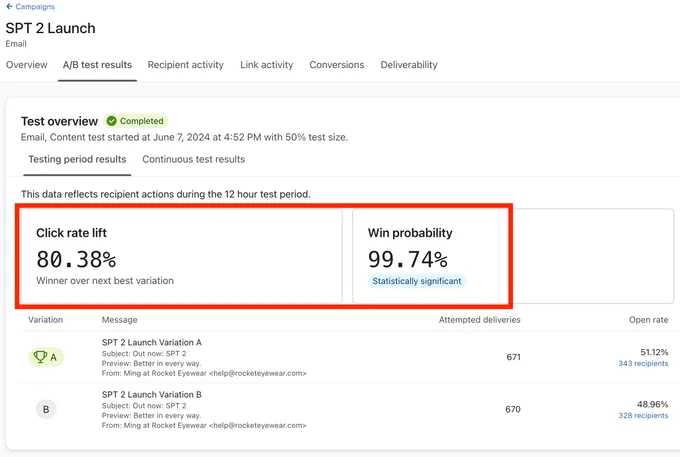Click 'Winner over next best variation' caption
680x457 pixels.
[x=105, y=281]
